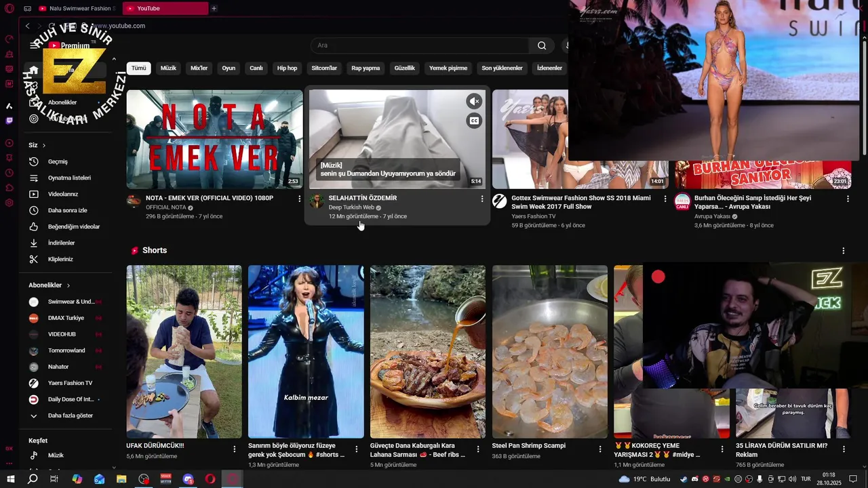Select the Sitcom'lar filter chip
The width and height of the screenshot is (868, 488).
(x=324, y=68)
